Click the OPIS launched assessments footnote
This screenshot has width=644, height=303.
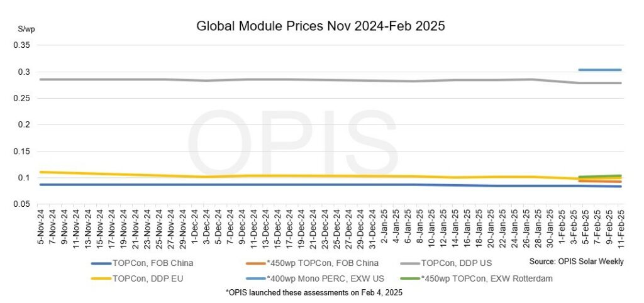click(x=314, y=293)
